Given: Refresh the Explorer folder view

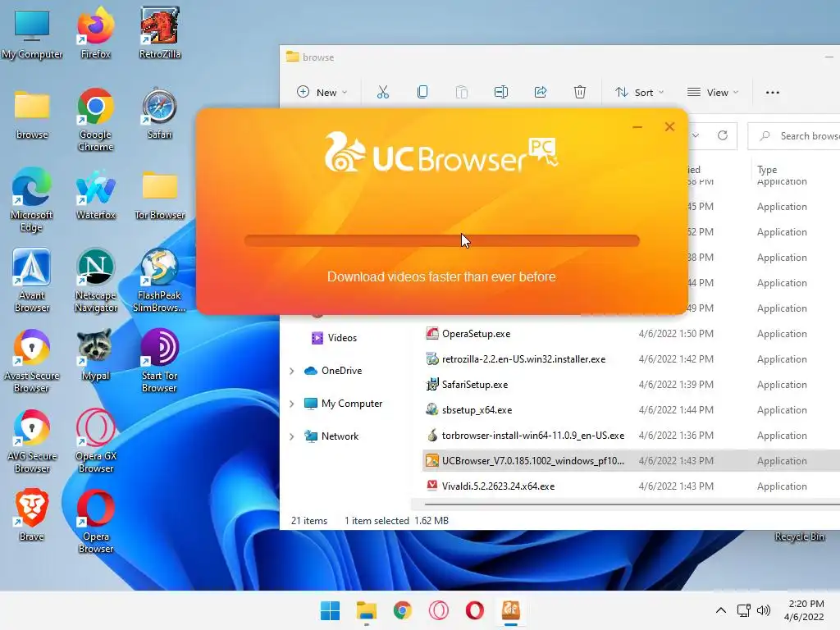Looking at the screenshot, I should pyautogui.click(x=723, y=135).
